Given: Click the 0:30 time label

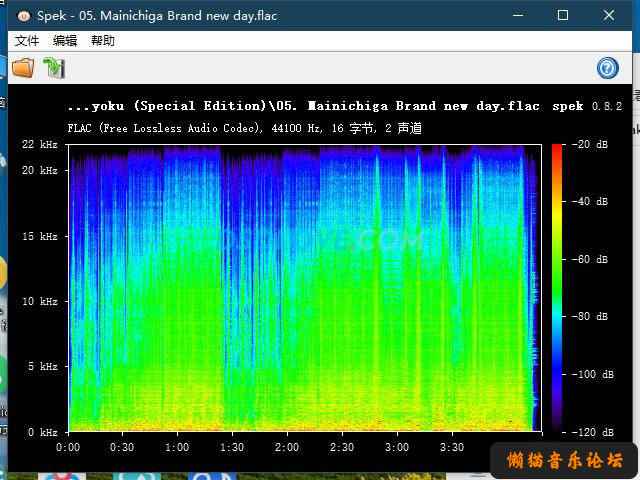Looking at the screenshot, I should click(122, 447).
